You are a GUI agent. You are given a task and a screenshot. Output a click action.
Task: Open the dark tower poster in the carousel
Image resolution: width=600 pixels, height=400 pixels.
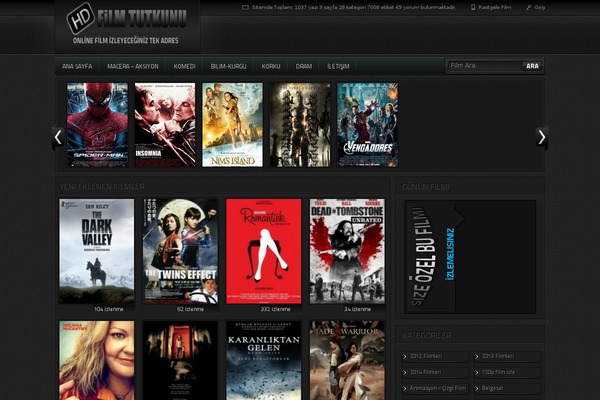300,125
